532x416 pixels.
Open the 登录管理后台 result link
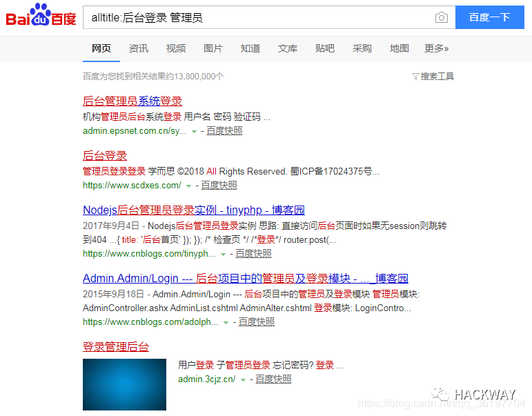(x=116, y=347)
